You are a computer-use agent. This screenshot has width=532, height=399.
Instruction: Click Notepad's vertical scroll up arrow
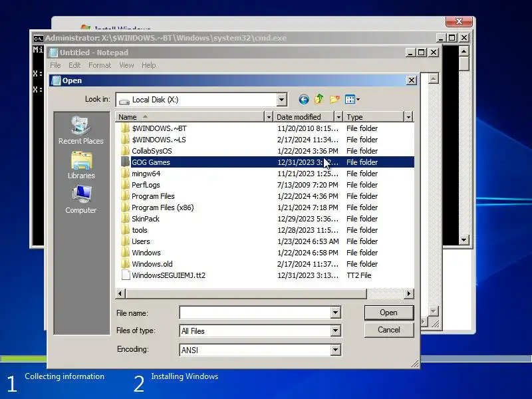tap(433, 78)
